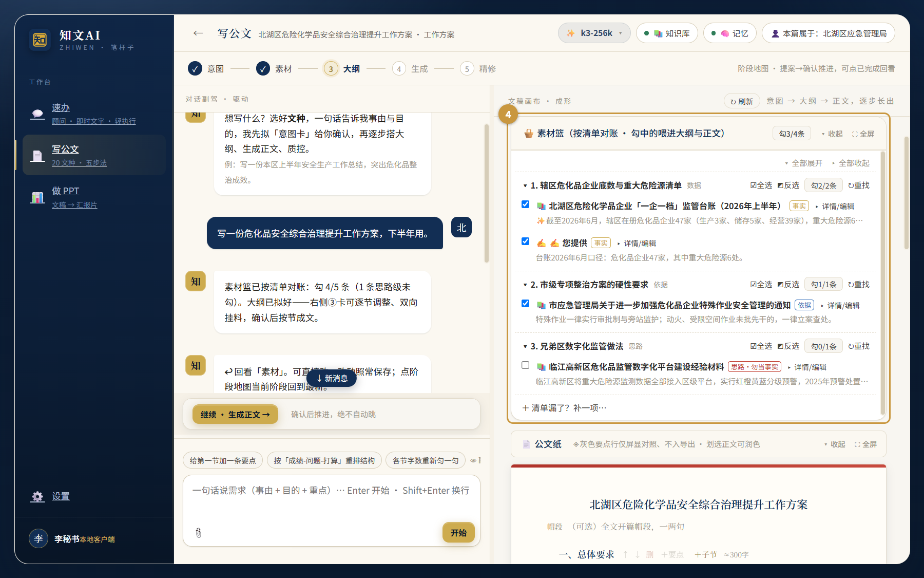Screen dimensions: 924x578
Task: Click 反选 for section 2 市级专项整治
Action: (788, 284)
